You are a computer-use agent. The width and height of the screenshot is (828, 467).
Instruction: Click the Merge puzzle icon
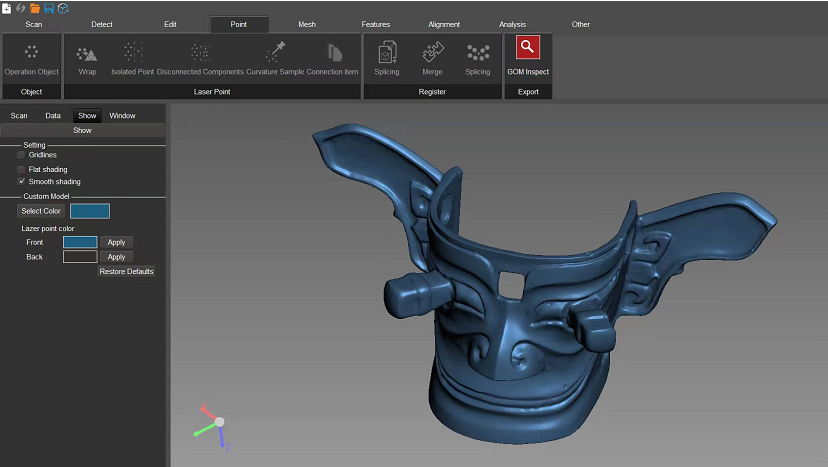pyautogui.click(x=432, y=59)
